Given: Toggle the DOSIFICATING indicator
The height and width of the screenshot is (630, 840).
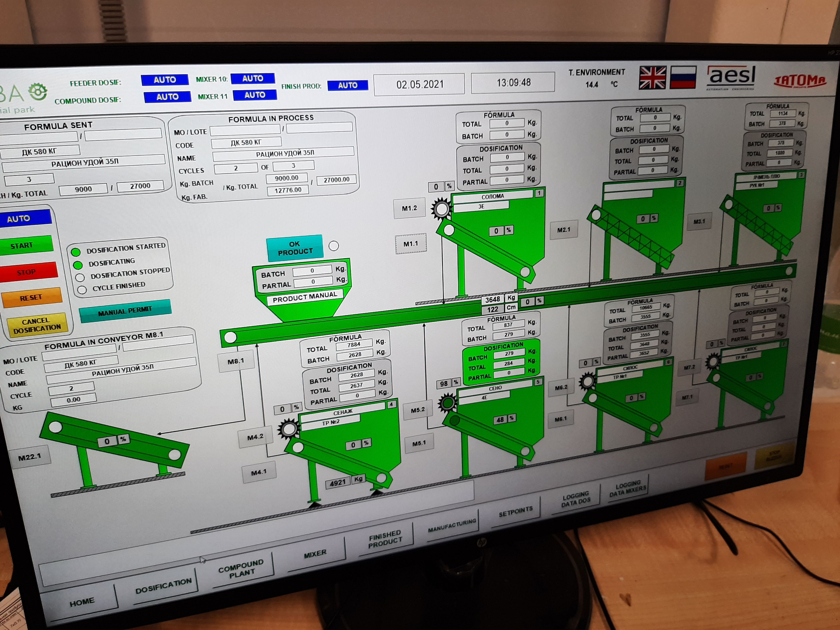Looking at the screenshot, I should (x=78, y=265).
